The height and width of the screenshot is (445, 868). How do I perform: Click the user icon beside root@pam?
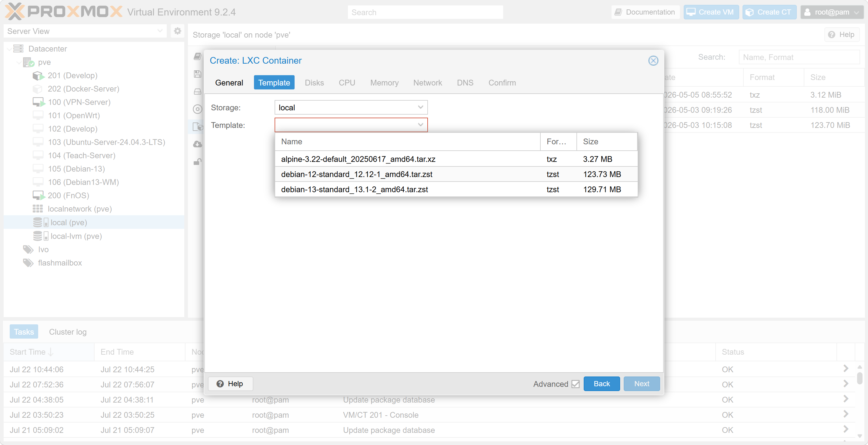pyautogui.click(x=807, y=12)
